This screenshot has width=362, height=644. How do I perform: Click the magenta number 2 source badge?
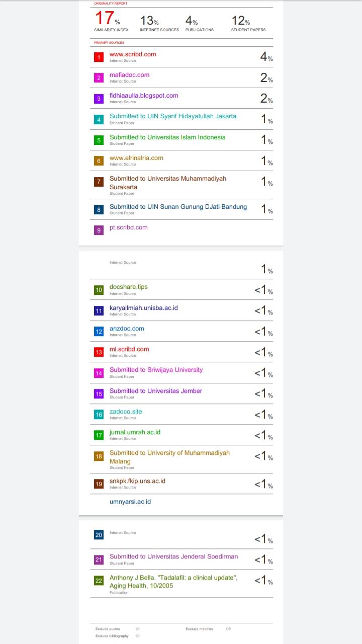click(99, 78)
